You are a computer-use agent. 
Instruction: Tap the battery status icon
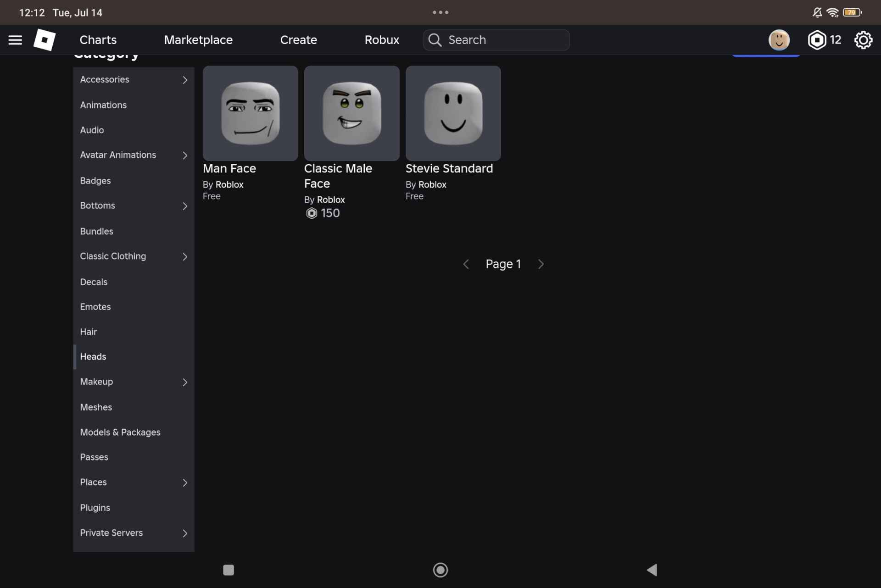852,12
